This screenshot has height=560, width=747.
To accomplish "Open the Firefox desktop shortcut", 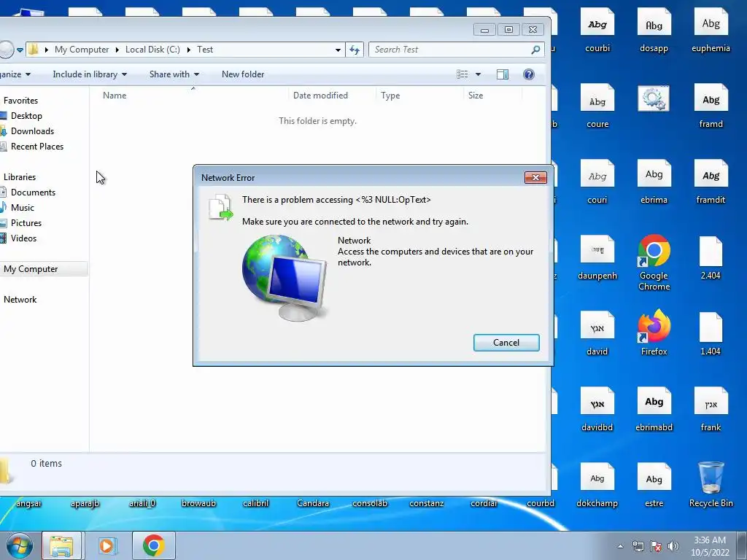I will [x=654, y=332].
